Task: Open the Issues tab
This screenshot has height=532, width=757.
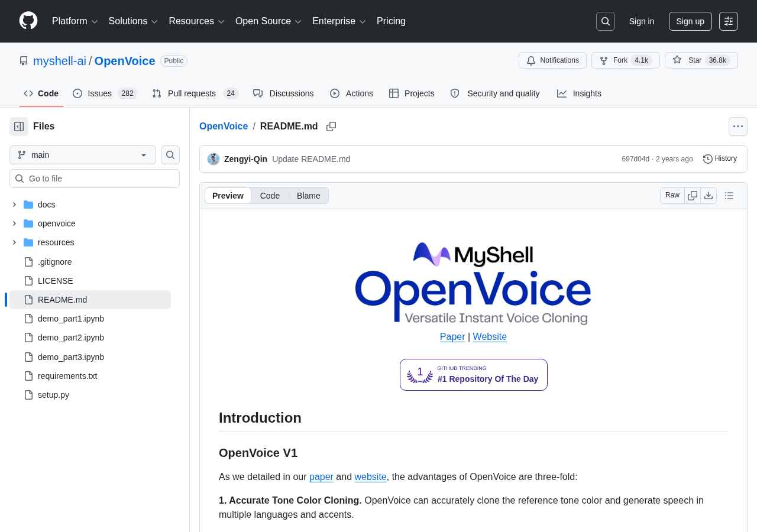Action: coord(105,93)
